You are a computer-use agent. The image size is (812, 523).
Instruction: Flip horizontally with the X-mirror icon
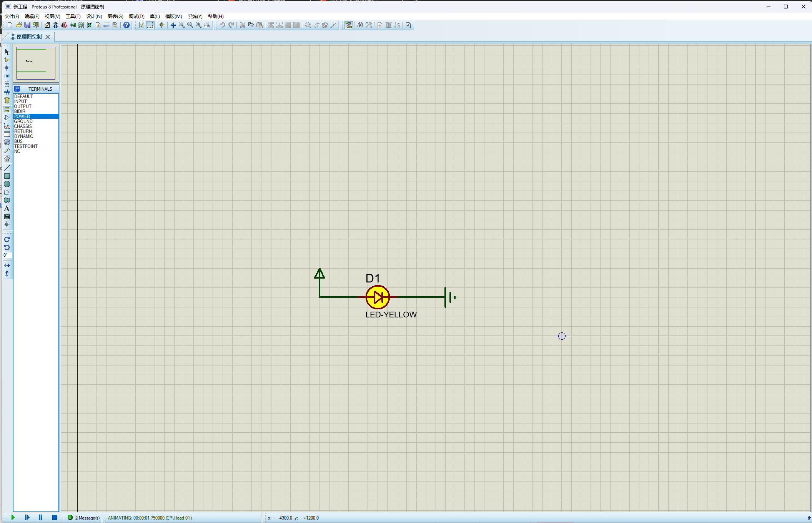pos(7,266)
